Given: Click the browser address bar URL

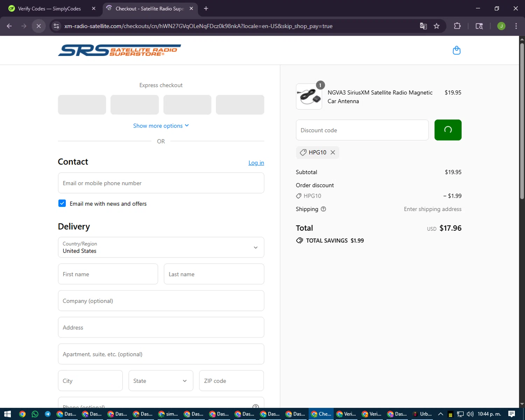Looking at the screenshot, I should coord(198,26).
